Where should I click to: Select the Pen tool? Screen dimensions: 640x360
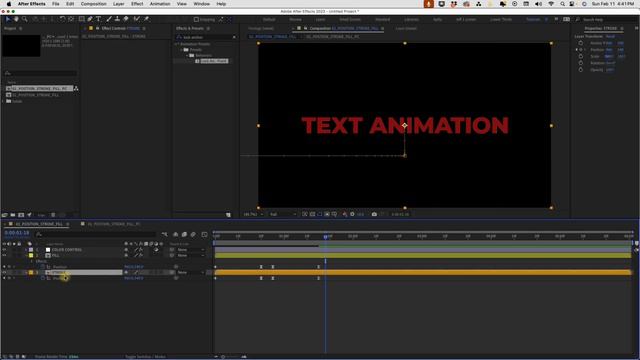click(90, 19)
